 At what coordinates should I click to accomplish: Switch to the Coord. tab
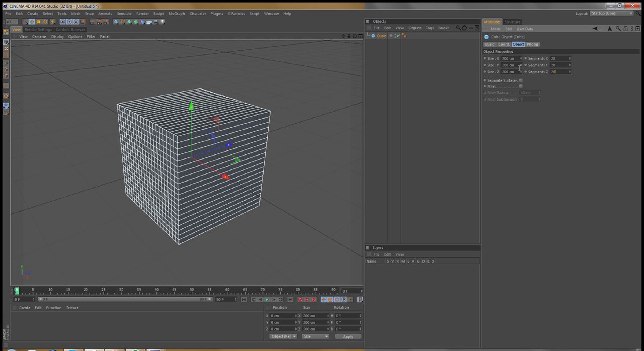pos(504,44)
